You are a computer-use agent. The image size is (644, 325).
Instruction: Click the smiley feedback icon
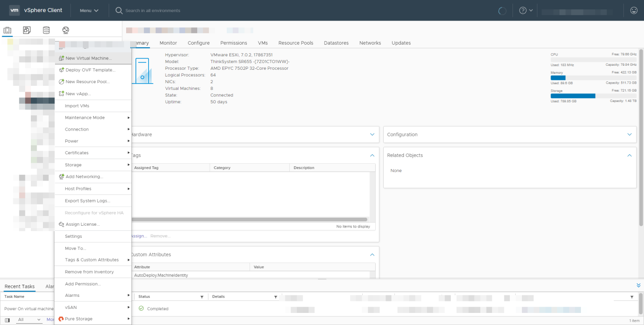pos(634,10)
